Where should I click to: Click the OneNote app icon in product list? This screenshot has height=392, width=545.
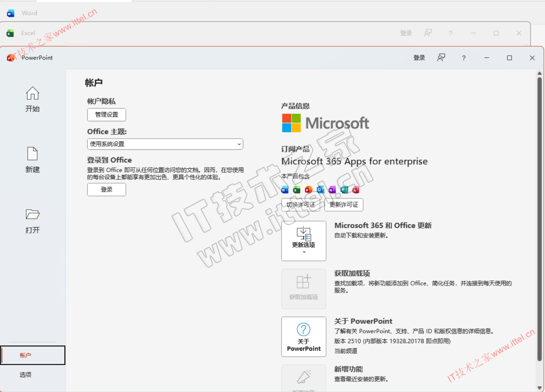332,190
